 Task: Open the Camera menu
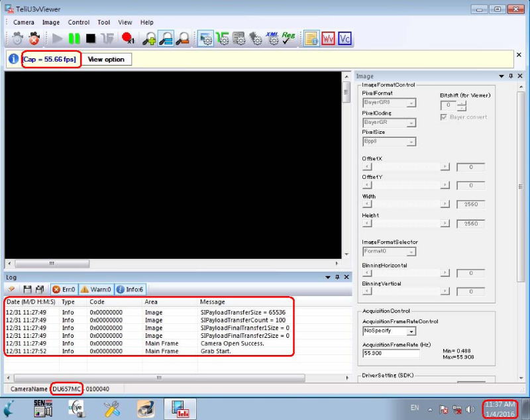[24, 22]
